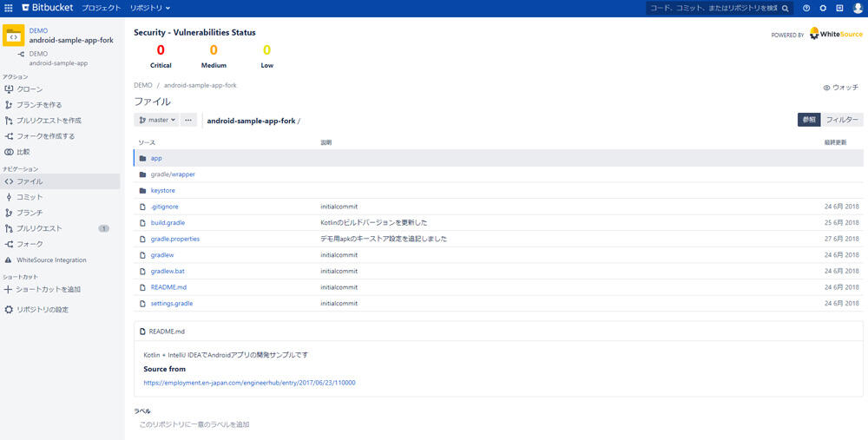The height and width of the screenshot is (440, 868).
Task: Open the build.gradle file link
Action: tap(168, 223)
